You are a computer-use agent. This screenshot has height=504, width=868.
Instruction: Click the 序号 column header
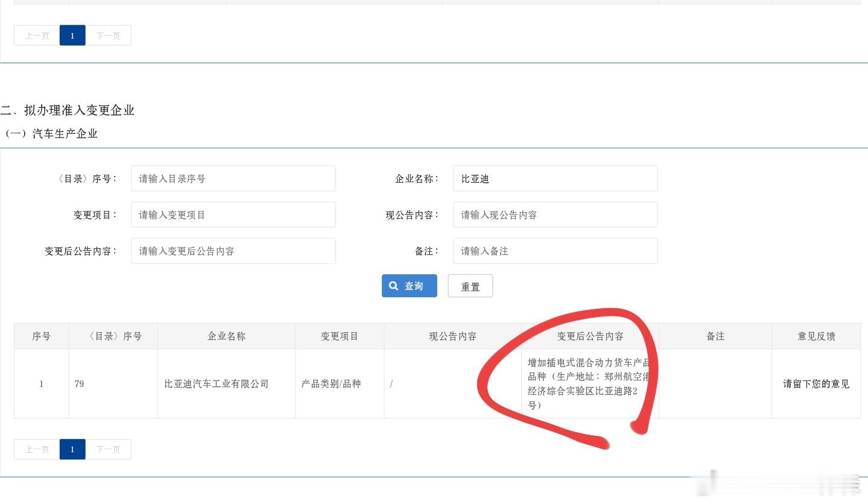point(42,336)
